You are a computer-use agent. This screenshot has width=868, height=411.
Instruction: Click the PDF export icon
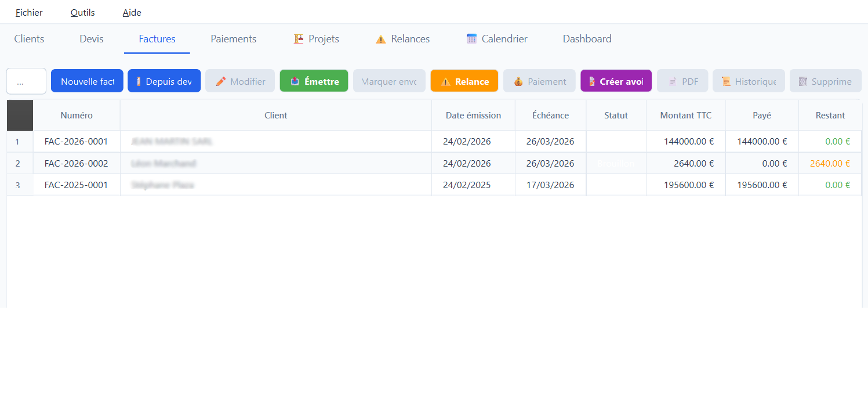point(673,81)
